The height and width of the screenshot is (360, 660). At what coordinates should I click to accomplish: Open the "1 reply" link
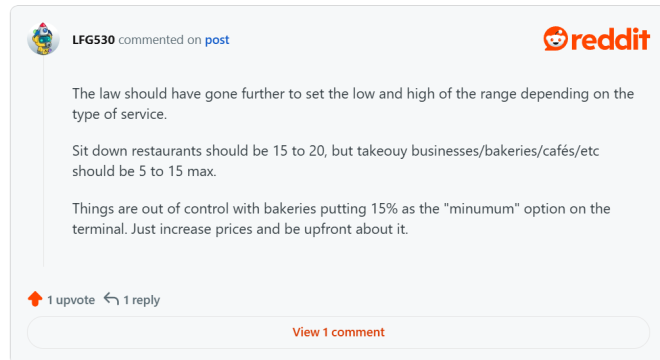point(141,300)
